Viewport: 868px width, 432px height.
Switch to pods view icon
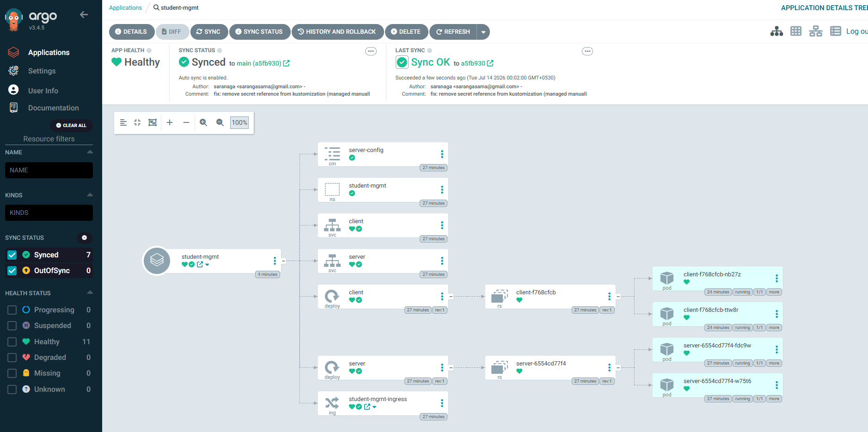click(x=796, y=31)
